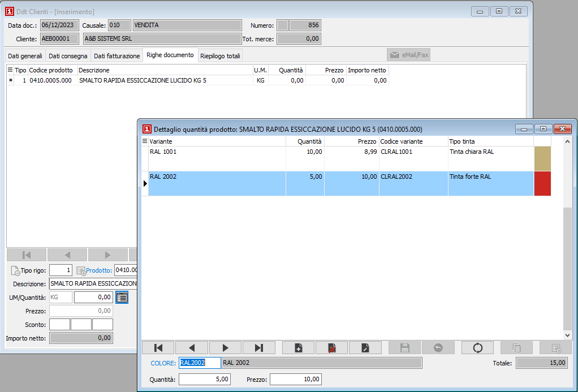Click the Tipo tinta column header
578x392 pixels.
click(x=491, y=141)
